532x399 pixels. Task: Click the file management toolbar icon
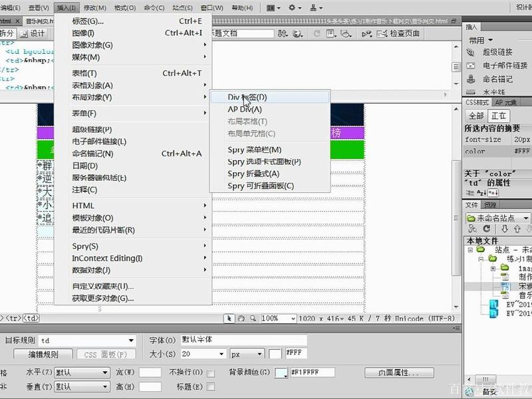[x=283, y=33]
